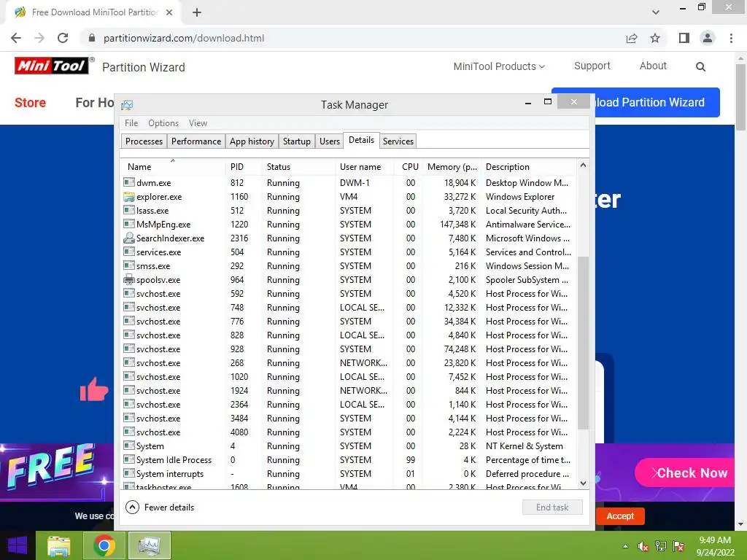This screenshot has width=747, height=560.
Task: Open the Support link
Action: click(x=592, y=66)
